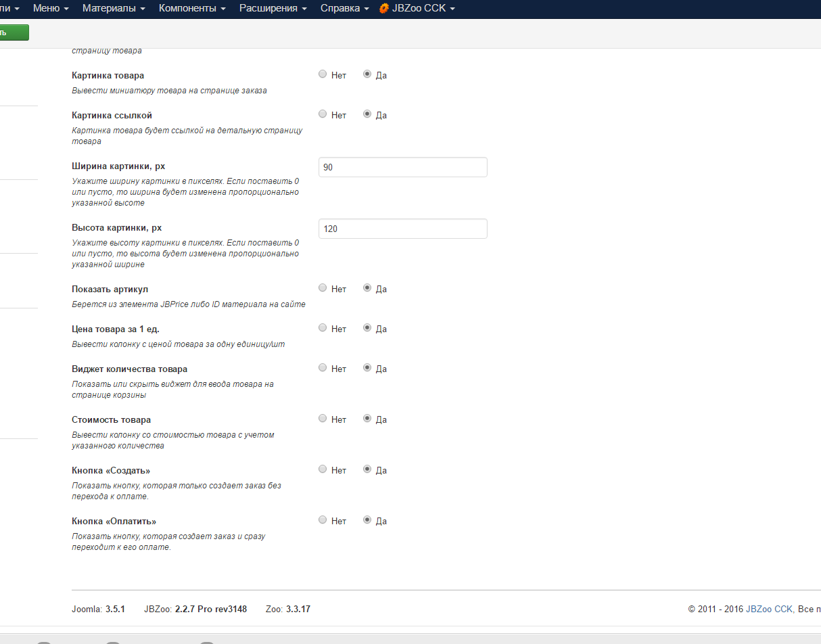
Task: Open the Меню dropdown menu
Action: (51, 8)
